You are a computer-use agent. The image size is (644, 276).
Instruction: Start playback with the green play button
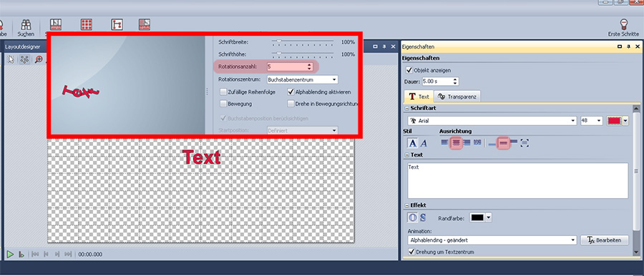coord(10,255)
